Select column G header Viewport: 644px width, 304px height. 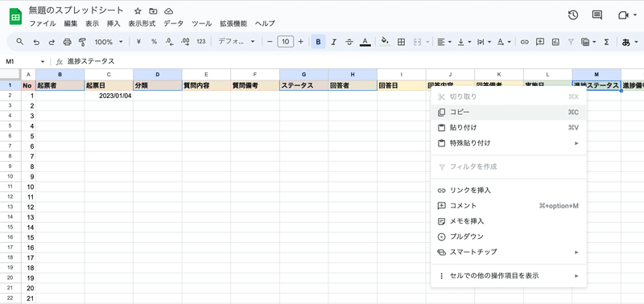coord(304,74)
